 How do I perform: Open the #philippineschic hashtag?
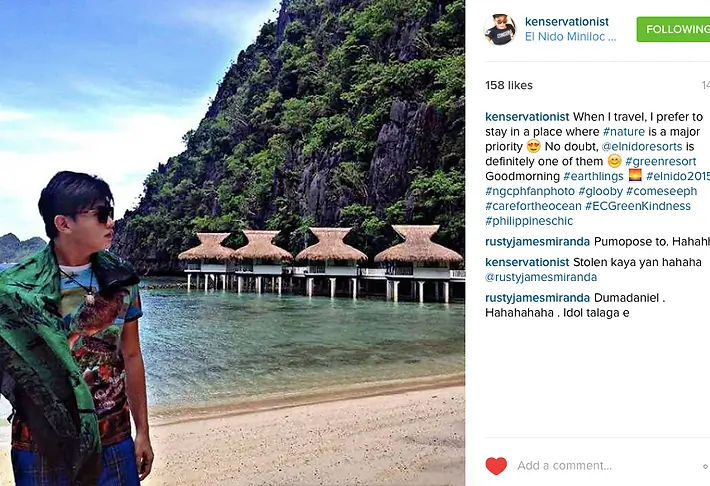pyautogui.click(x=529, y=221)
